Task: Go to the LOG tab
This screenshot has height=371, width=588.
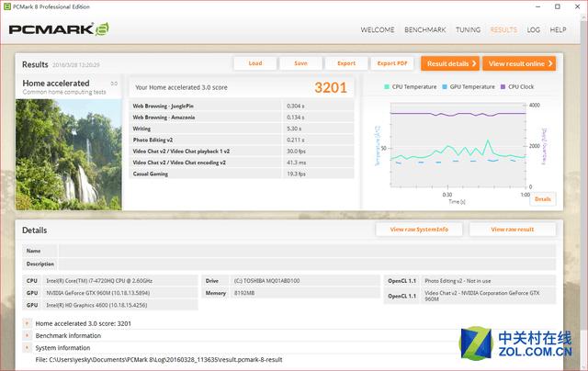Action: tap(533, 29)
